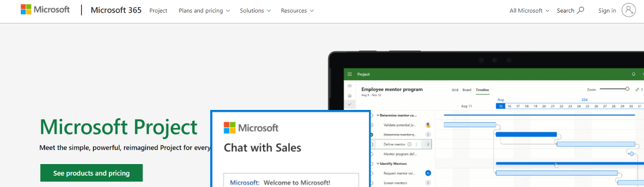Screen dimensions: 644x187
Task: Select the checkmark icon in Project sidebar
Action: (350, 104)
